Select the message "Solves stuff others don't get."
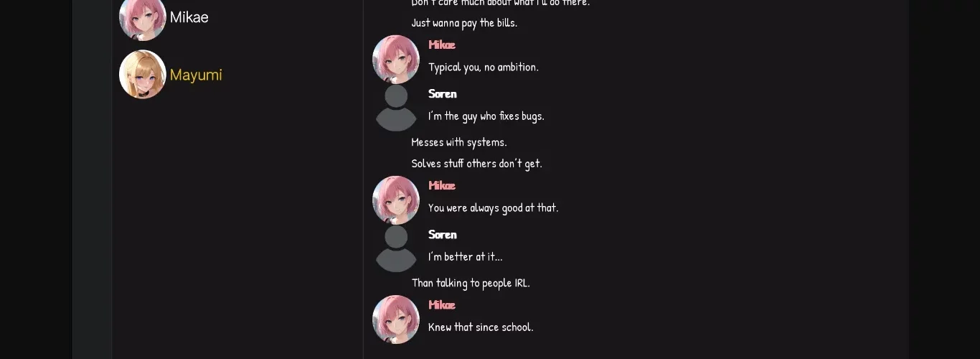This screenshot has width=980, height=359. (x=477, y=164)
